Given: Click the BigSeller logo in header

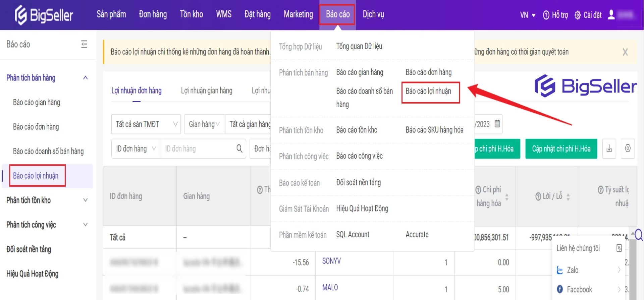Looking at the screenshot, I should point(44,15).
